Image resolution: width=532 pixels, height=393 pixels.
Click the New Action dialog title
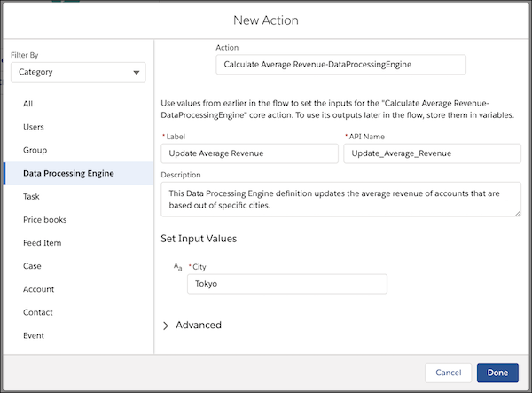[266, 20]
